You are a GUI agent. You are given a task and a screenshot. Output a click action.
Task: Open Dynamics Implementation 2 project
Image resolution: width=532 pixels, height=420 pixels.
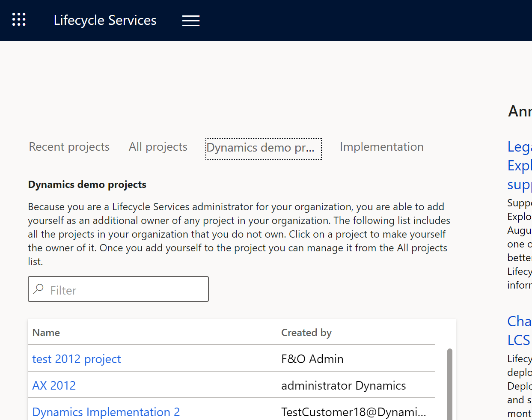[x=106, y=412]
